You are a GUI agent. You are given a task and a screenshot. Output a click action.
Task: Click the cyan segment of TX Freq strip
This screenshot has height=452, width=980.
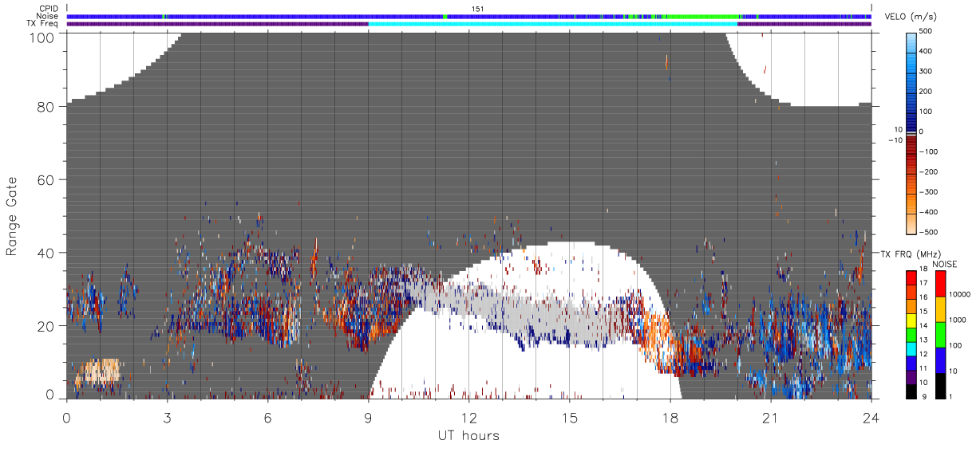tap(552, 24)
